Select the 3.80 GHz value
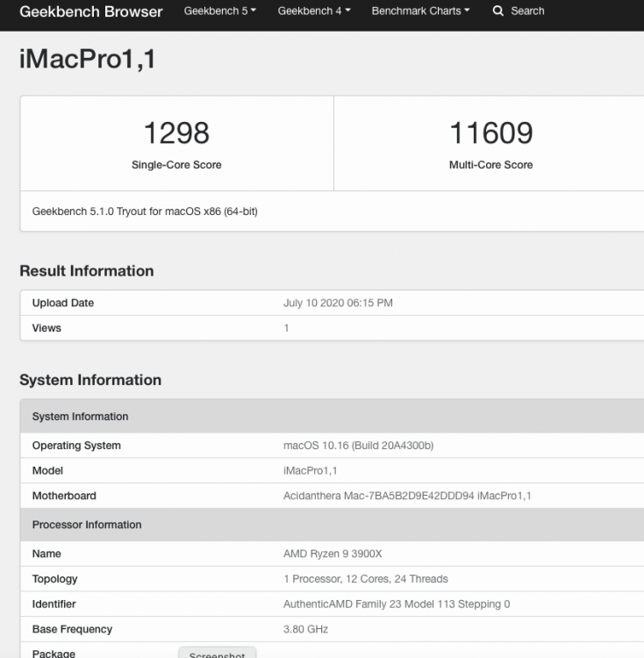Screen dimensions: 644x658 click(x=306, y=629)
